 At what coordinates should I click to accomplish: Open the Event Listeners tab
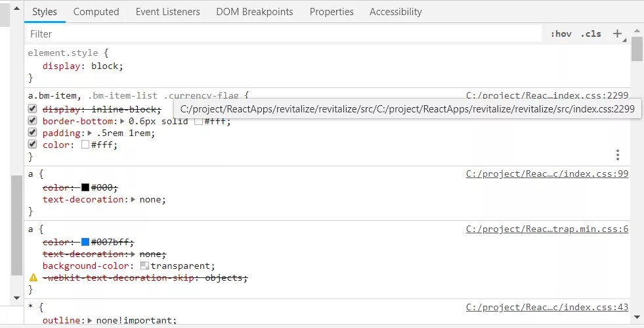[167, 12]
